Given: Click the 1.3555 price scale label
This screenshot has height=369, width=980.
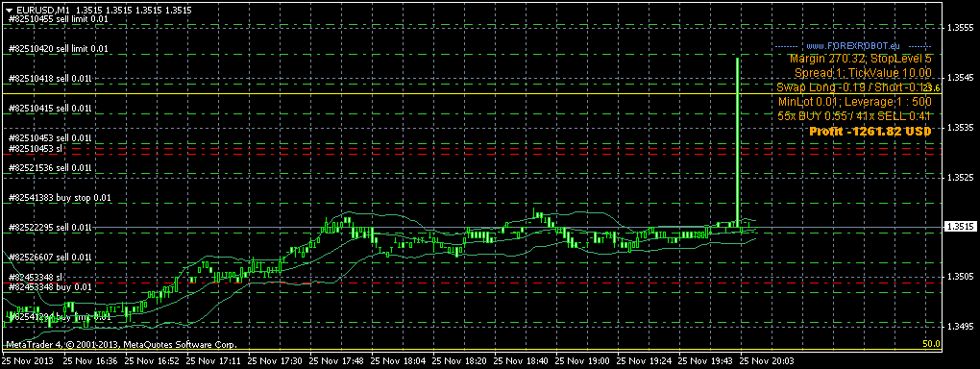Looking at the screenshot, I should point(961,28).
